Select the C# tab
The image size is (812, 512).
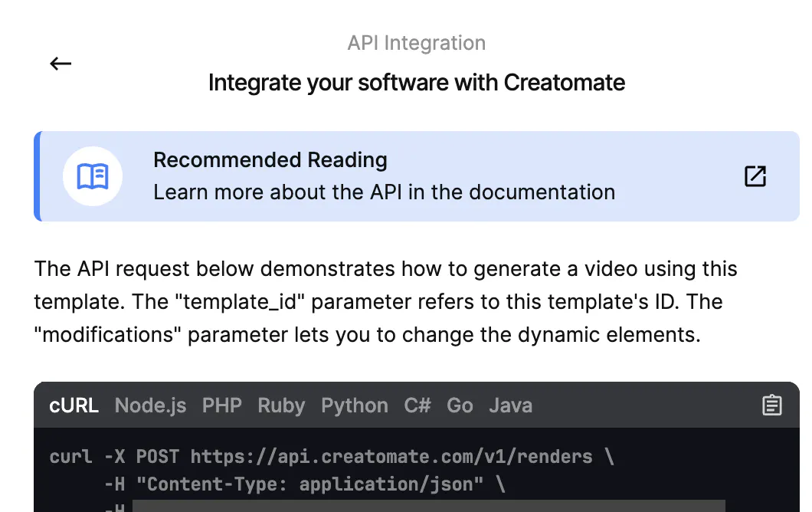pos(417,405)
